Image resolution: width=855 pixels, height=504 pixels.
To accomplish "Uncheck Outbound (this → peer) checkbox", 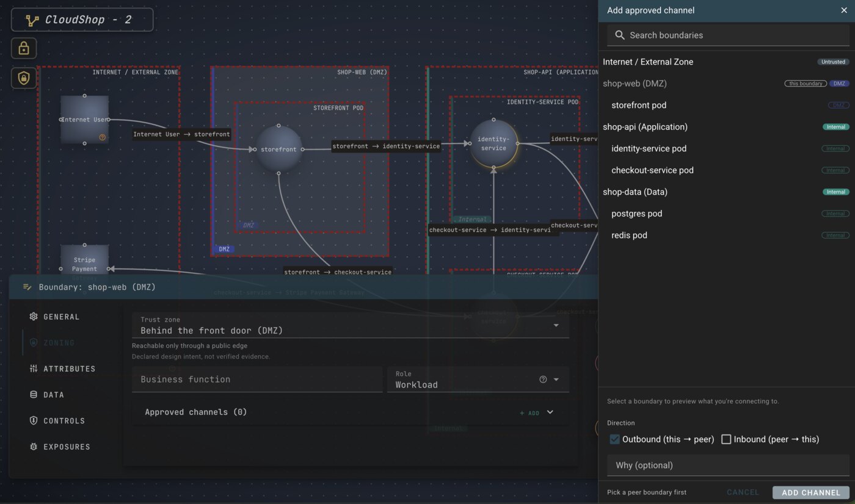I will 615,439.
